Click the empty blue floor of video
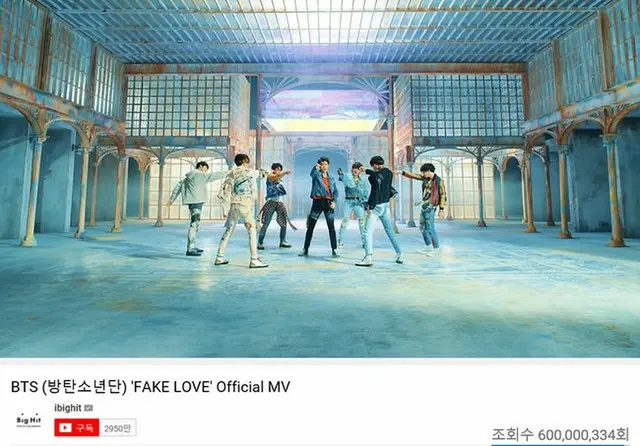 coord(318,310)
